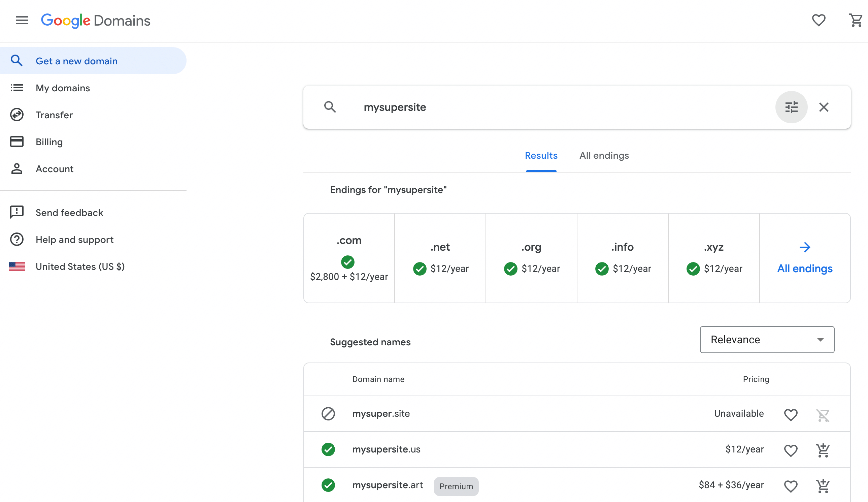Image resolution: width=868 pixels, height=502 pixels.
Task: Click the filter/sliders icon in search bar
Action: click(792, 107)
